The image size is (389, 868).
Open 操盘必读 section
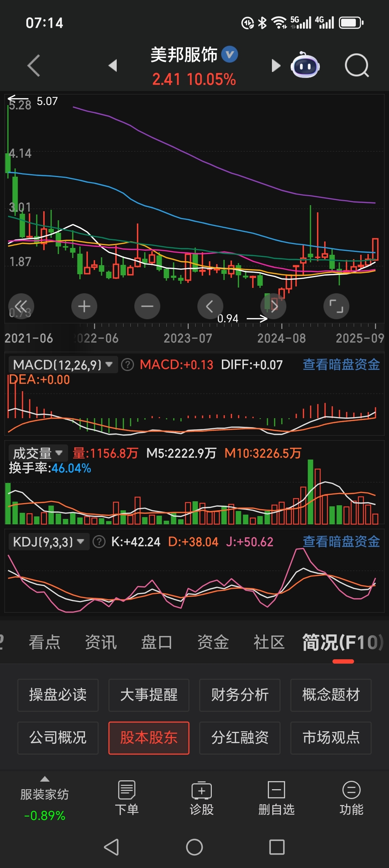pyautogui.click(x=58, y=695)
